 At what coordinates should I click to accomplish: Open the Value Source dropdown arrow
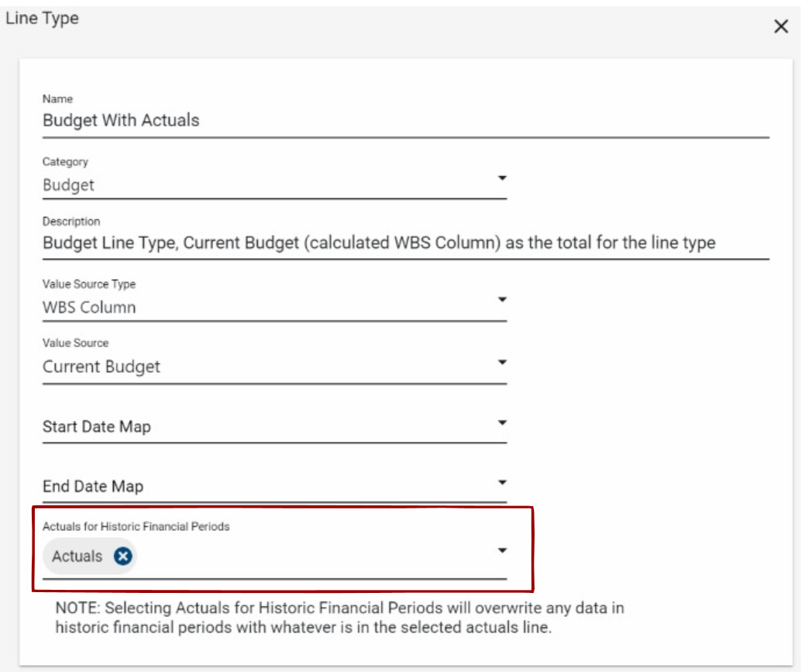click(x=502, y=362)
